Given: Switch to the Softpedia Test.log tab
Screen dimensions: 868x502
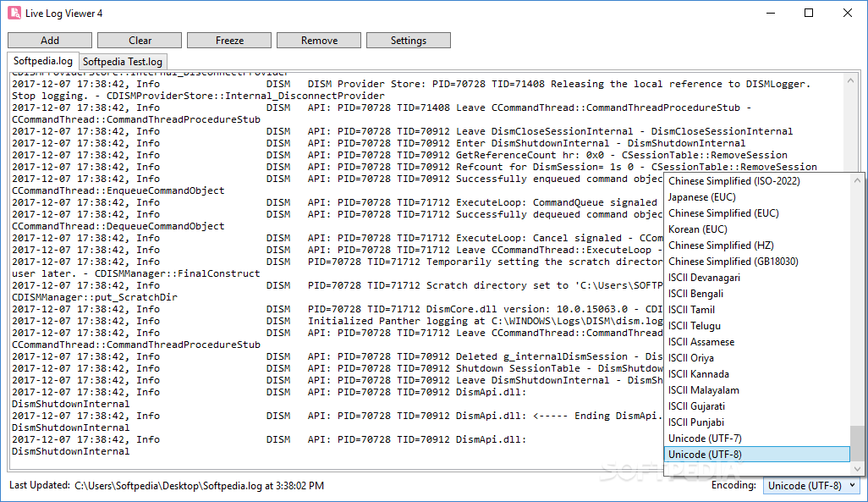Looking at the screenshot, I should click(123, 61).
